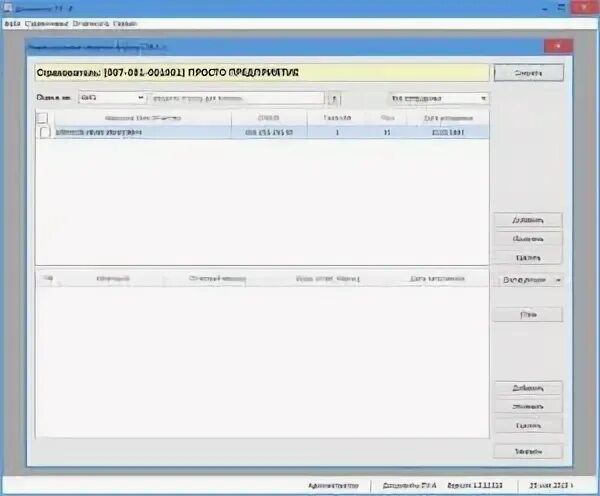Open the first item in the menu bar
The height and width of the screenshot is (496, 600).
[12, 24]
